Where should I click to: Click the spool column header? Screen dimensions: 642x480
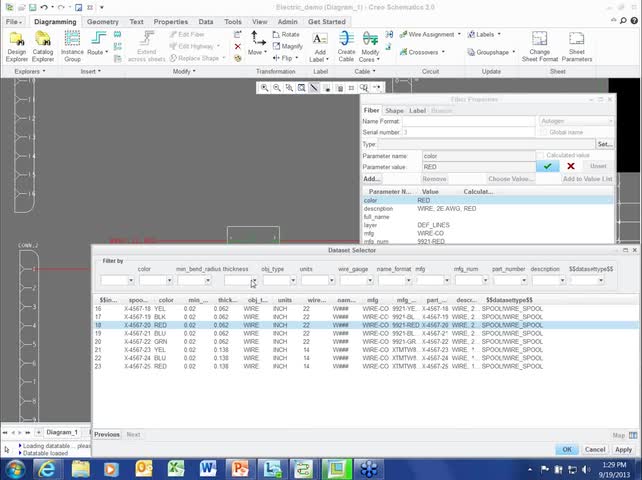[138, 300]
